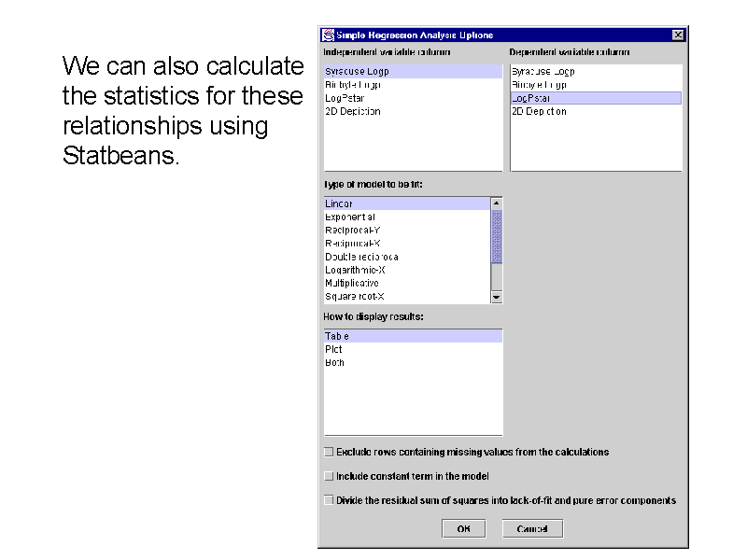Pick LogPstar in the dependent variable column

(x=531, y=98)
